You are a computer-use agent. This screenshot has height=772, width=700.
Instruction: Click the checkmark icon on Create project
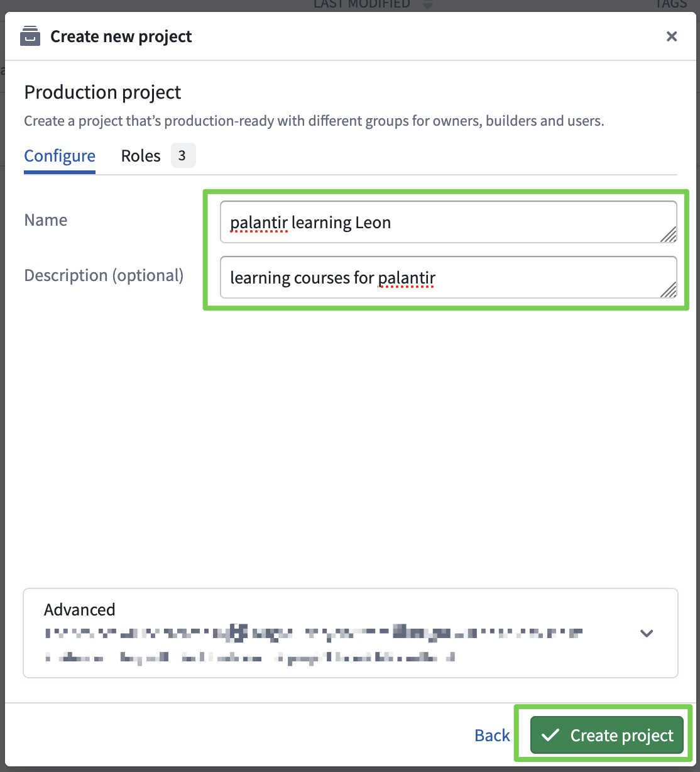(550, 736)
